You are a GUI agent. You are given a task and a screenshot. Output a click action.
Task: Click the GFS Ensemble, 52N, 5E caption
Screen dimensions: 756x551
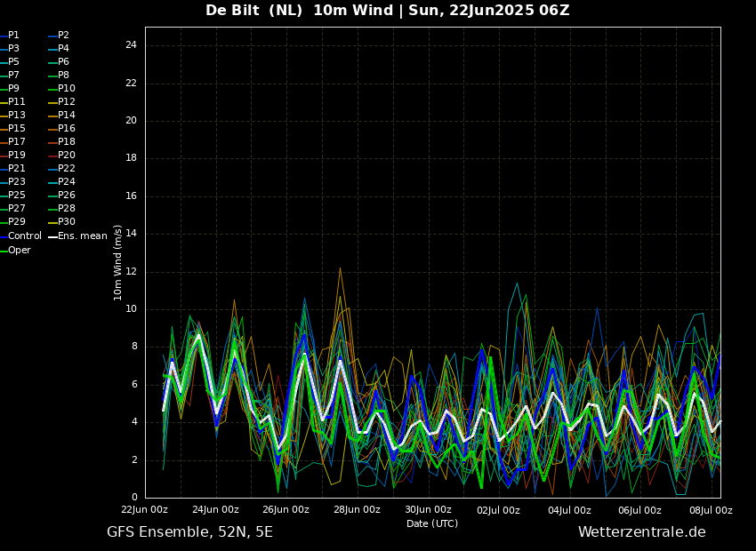[189, 532]
